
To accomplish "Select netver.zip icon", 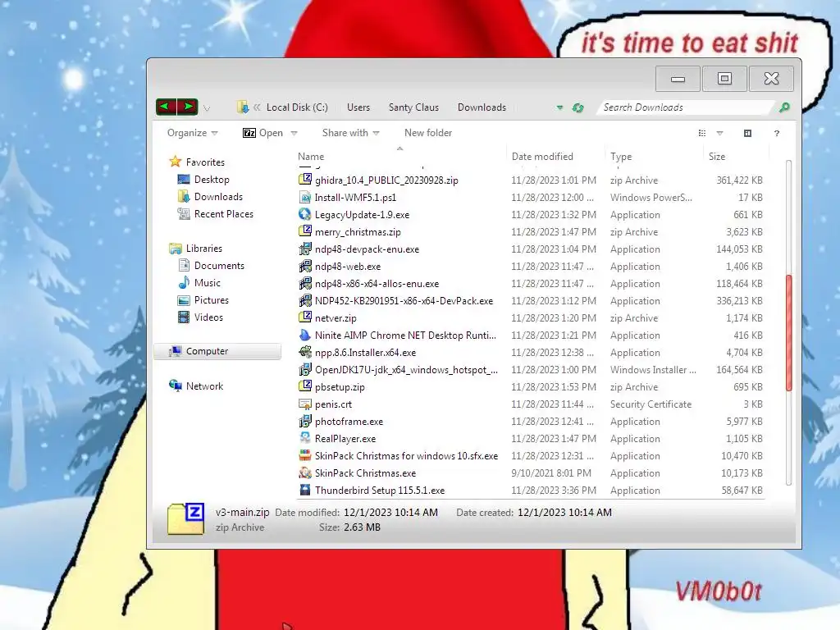I will pyautogui.click(x=305, y=317).
